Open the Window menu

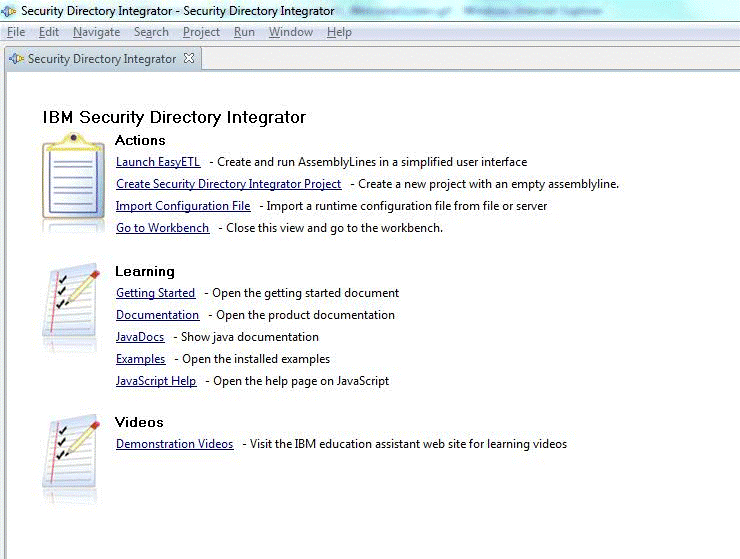(x=291, y=32)
